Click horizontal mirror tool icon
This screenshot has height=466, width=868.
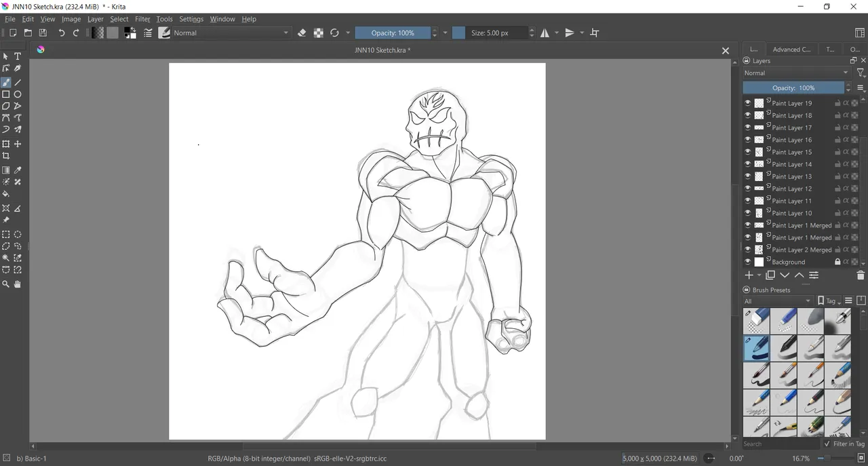[x=545, y=33]
